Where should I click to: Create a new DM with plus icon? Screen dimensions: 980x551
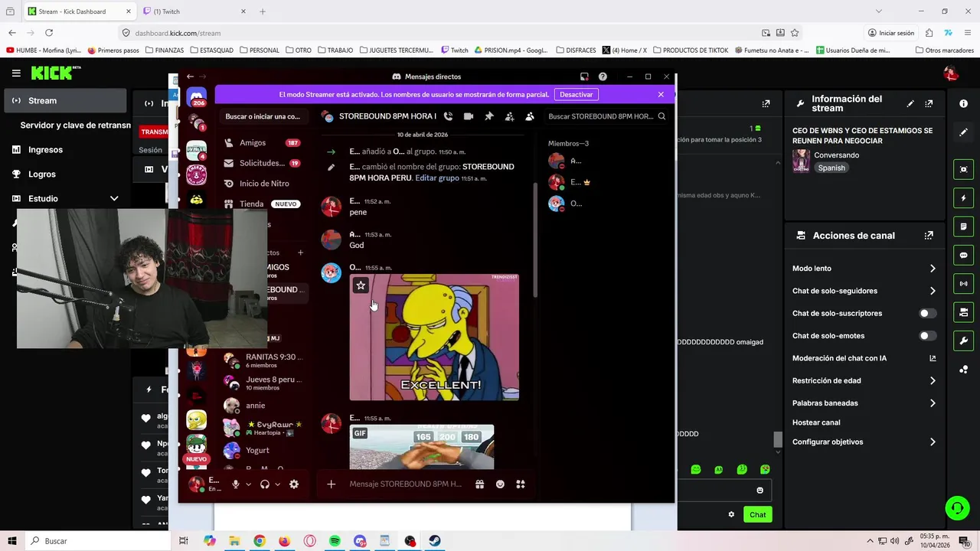[x=301, y=253]
